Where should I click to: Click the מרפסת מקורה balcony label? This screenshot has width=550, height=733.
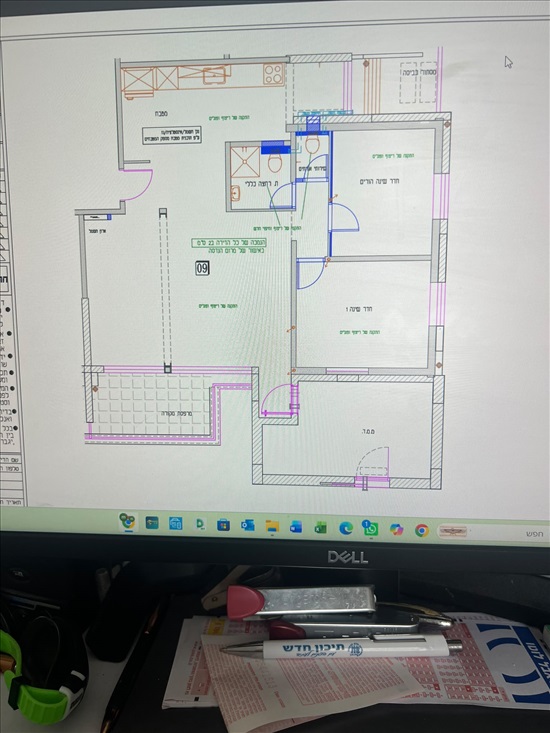pos(177,414)
